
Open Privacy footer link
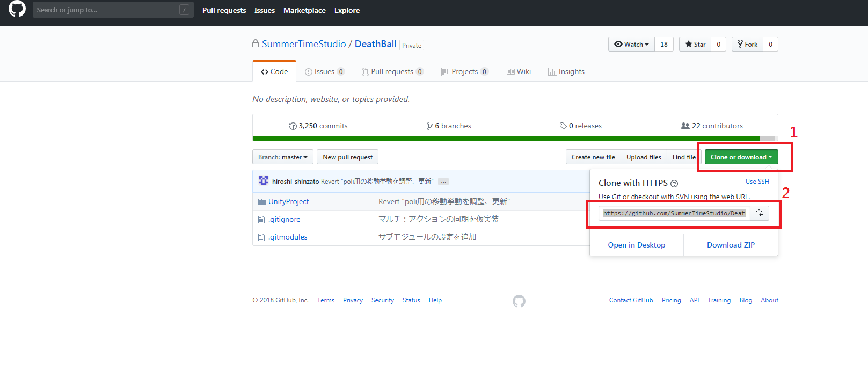point(353,300)
